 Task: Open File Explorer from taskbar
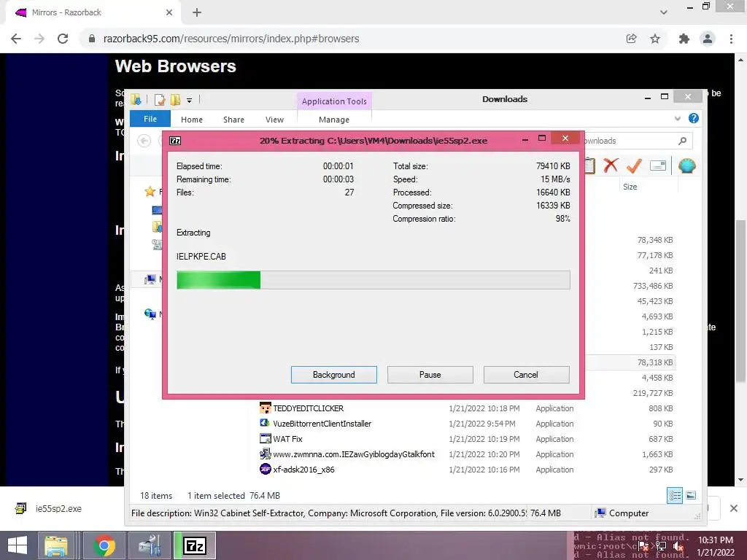(56, 545)
